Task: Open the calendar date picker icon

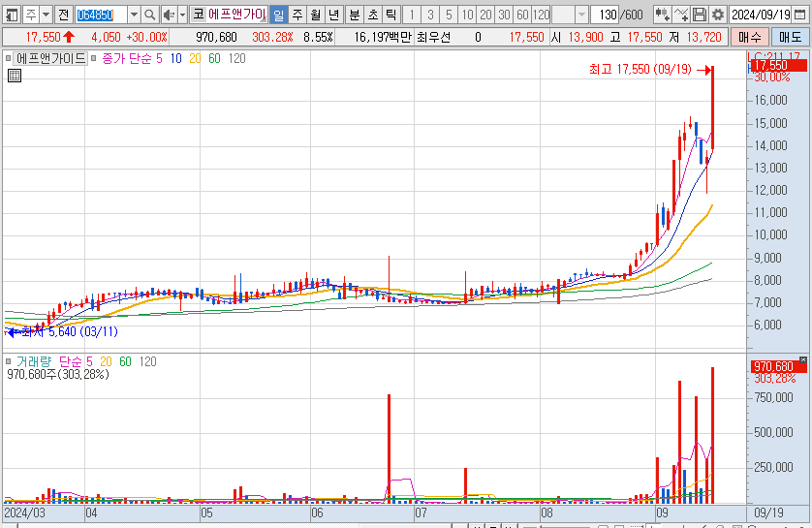Action: (x=800, y=15)
